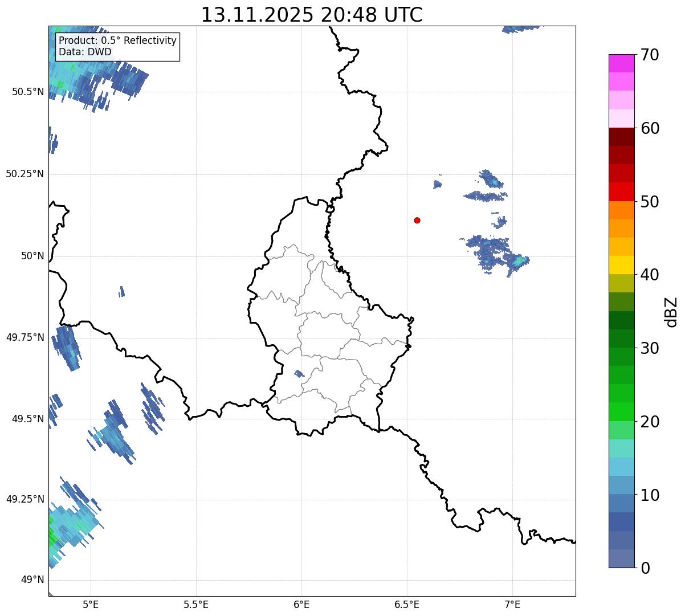Click the "49°N" latitude label
Image resolution: width=685 pixels, height=616 pixels.
[x=32, y=580]
